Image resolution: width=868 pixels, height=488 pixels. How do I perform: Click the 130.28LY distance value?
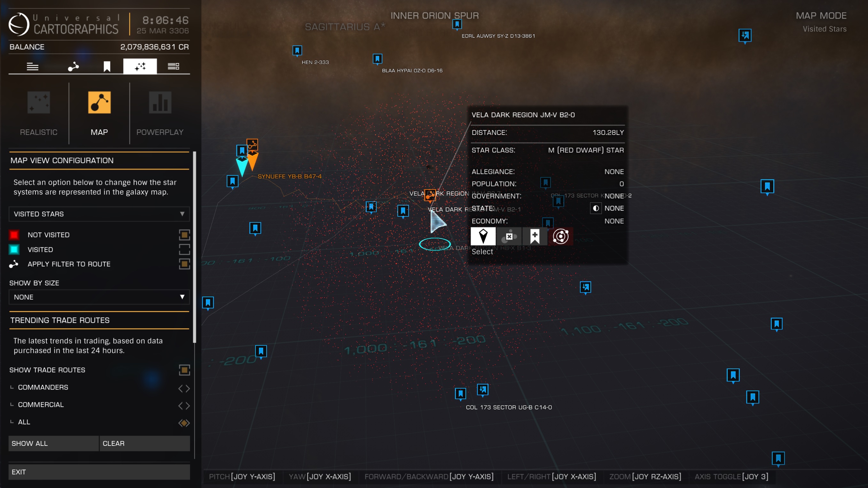coord(608,132)
